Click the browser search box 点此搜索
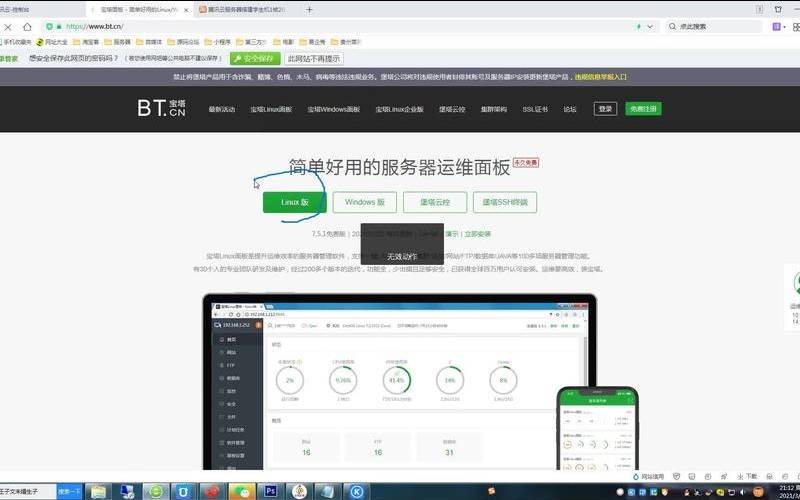Image resolution: width=800 pixels, height=500 pixels. [714, 27]
